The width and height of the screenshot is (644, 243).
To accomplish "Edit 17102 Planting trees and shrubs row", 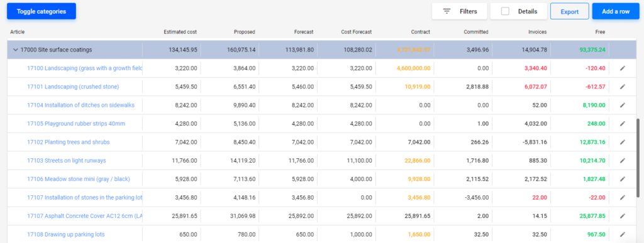I will [622, 142].
